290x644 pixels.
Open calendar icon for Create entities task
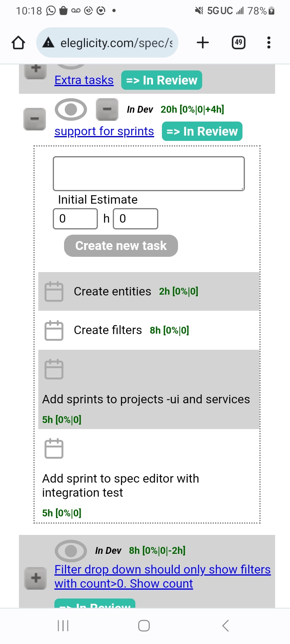tap(54, 291)
